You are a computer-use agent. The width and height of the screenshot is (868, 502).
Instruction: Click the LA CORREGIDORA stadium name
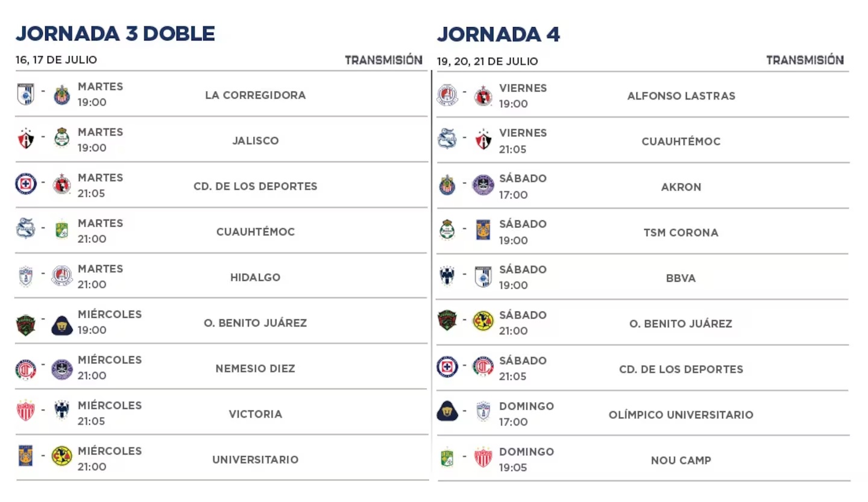[x=255, y=95]
